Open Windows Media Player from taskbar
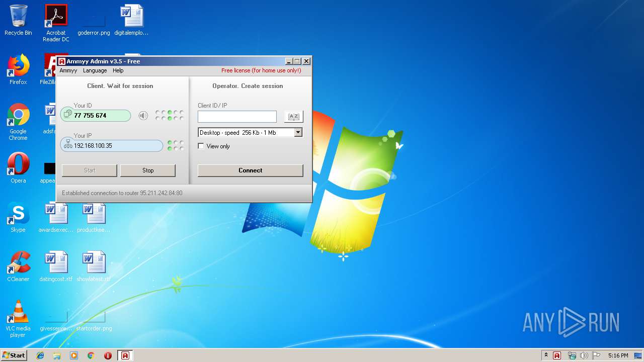 pyautogui.click(x=74, y=355)
